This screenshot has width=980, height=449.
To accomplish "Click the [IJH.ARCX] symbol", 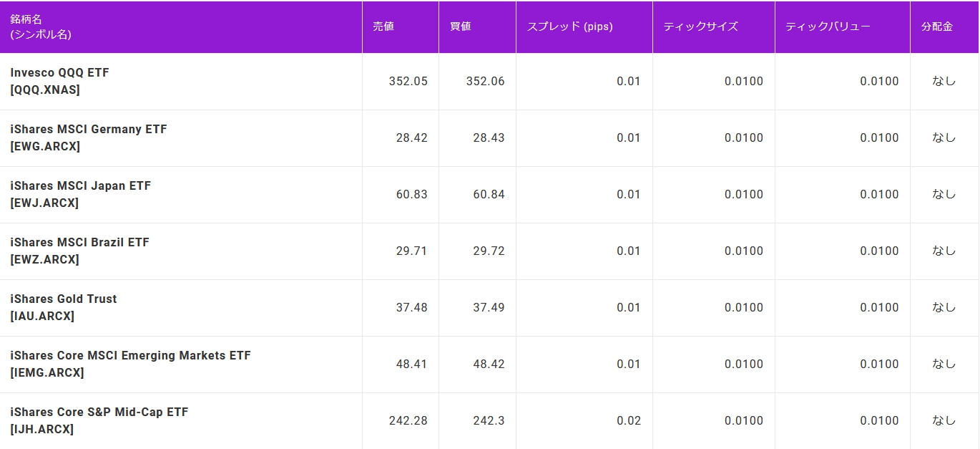I will tap(41, 429).
